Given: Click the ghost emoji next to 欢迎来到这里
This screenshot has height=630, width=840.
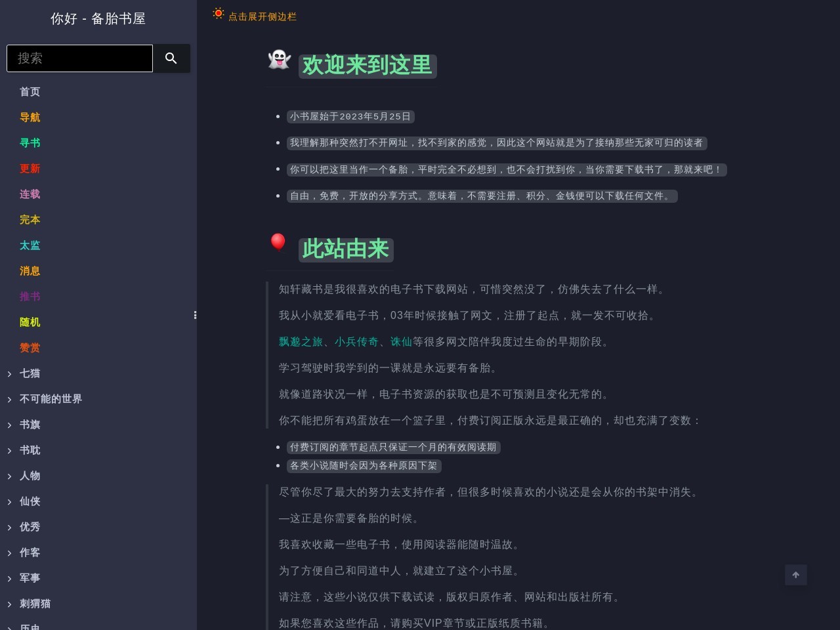Looking at the screenshot, I should click(278, 60).
